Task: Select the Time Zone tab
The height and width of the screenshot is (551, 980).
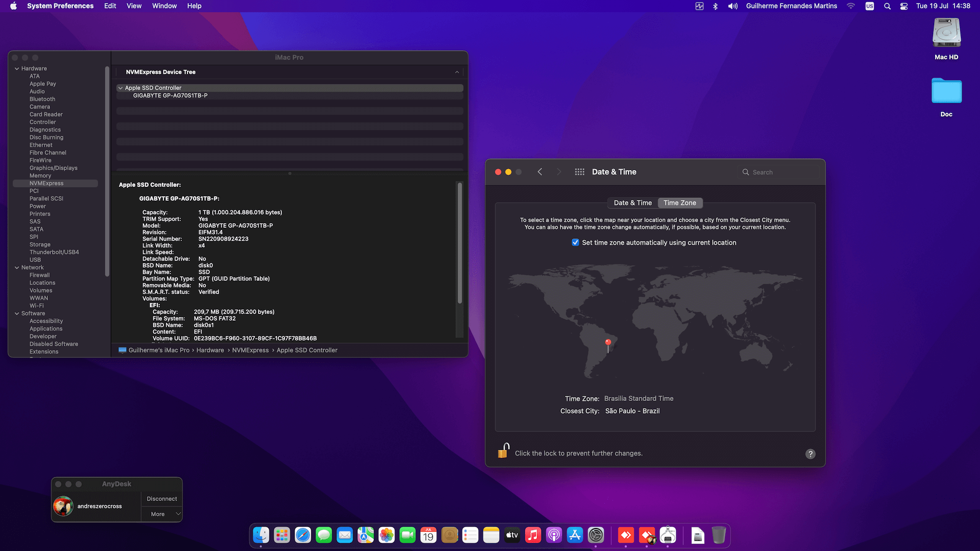Action: pos(680,203)
